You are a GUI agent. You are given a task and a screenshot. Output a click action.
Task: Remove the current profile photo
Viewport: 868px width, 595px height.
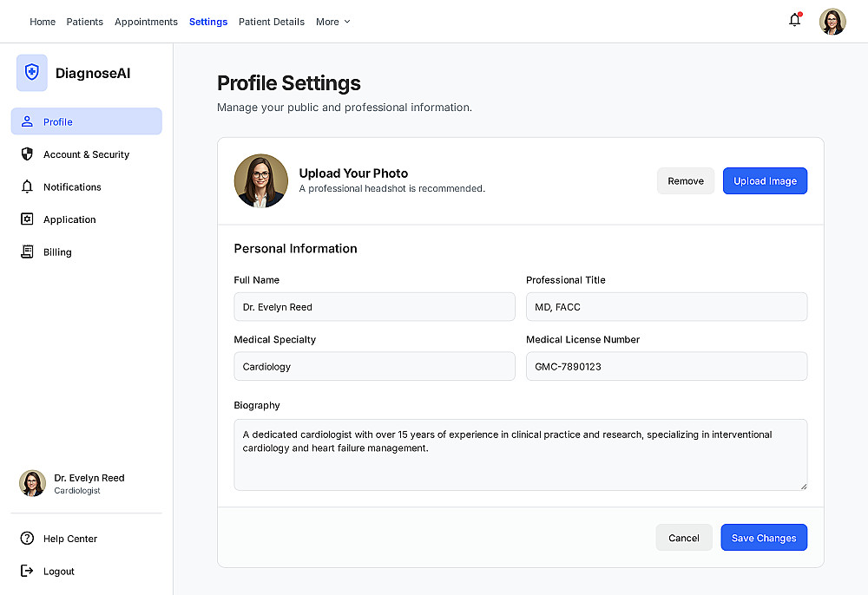coord(686,181)
